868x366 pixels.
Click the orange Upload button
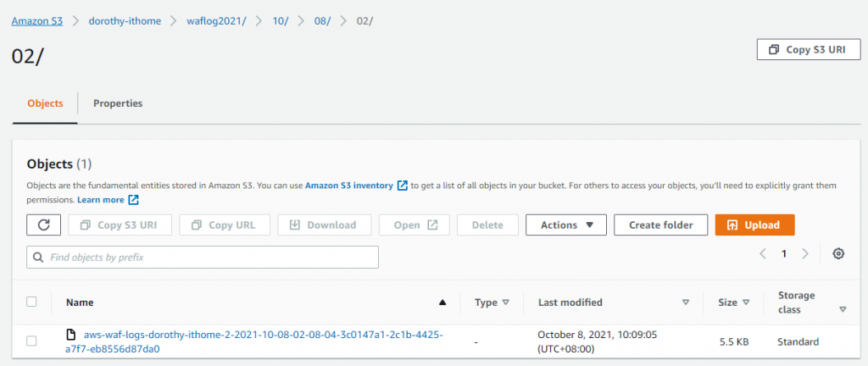pyautogui.click(x=755, y=225)
